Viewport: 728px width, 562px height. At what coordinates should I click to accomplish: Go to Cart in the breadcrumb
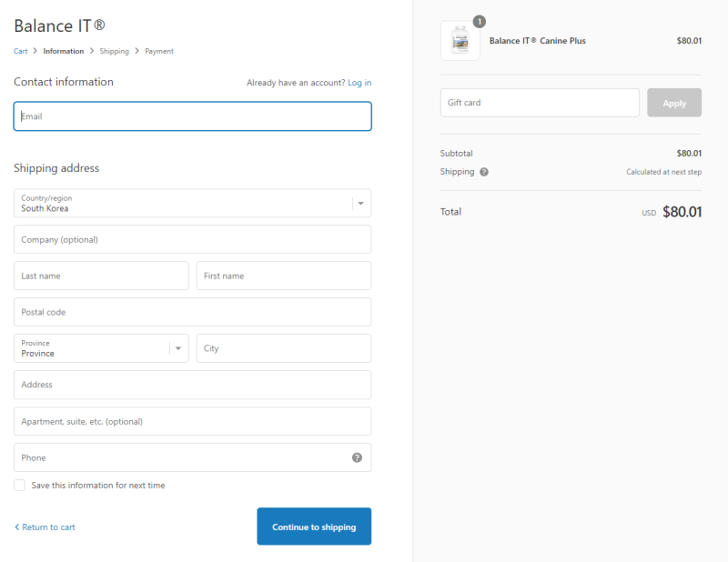tap(20, 51)
